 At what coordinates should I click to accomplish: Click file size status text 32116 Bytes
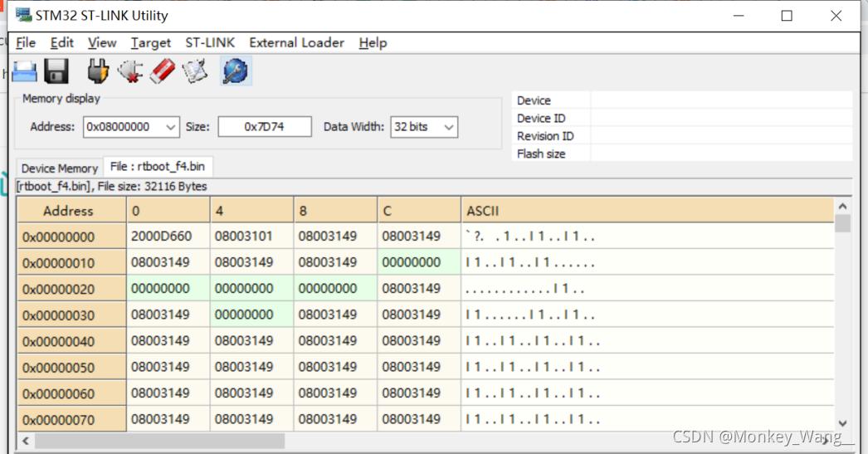coord(175,187)
